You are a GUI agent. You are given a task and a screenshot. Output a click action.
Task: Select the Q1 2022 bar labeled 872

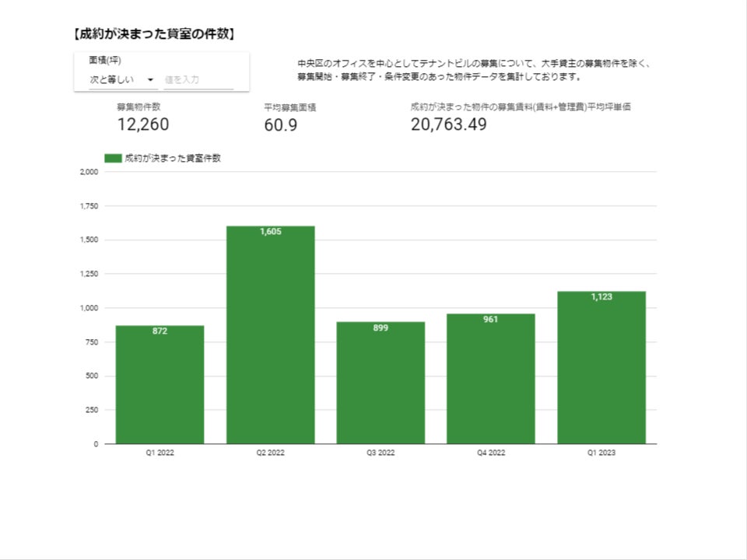(x=160, y=385)
